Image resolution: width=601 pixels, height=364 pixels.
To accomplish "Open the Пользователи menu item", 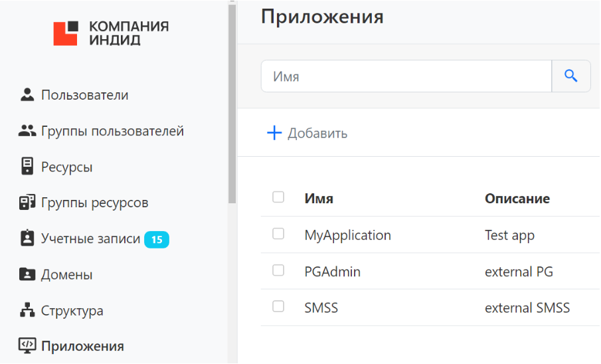I will tap(84, 95).
